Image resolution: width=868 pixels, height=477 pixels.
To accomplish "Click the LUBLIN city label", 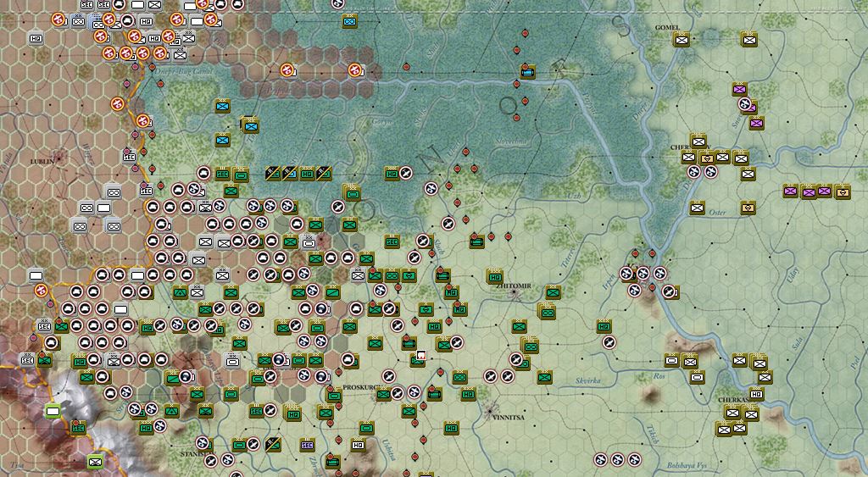I will pos(42,161).
